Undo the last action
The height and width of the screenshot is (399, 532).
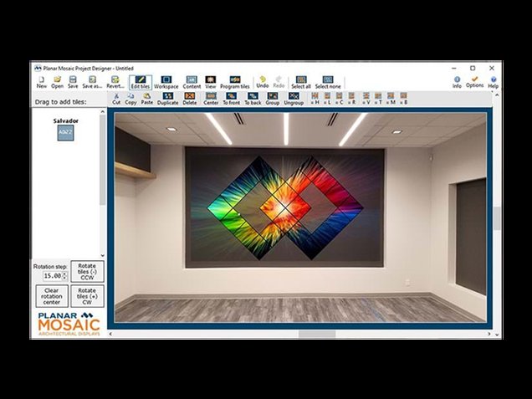[x=263, y=83]
